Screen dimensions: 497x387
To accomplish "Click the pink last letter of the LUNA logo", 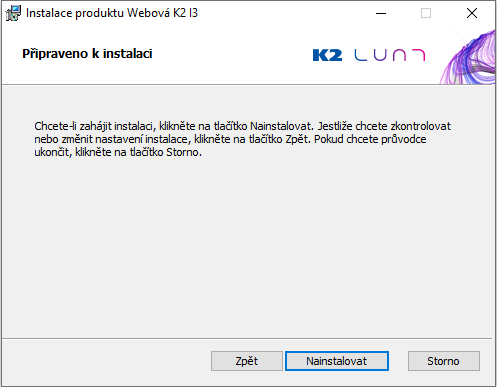I will [419, 55].
